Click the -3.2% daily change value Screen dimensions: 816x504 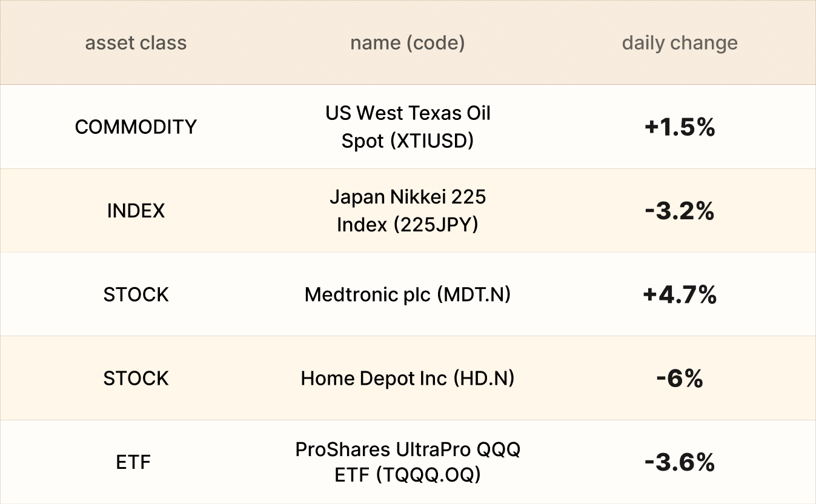pyautogui.click(x=680, y=211)
